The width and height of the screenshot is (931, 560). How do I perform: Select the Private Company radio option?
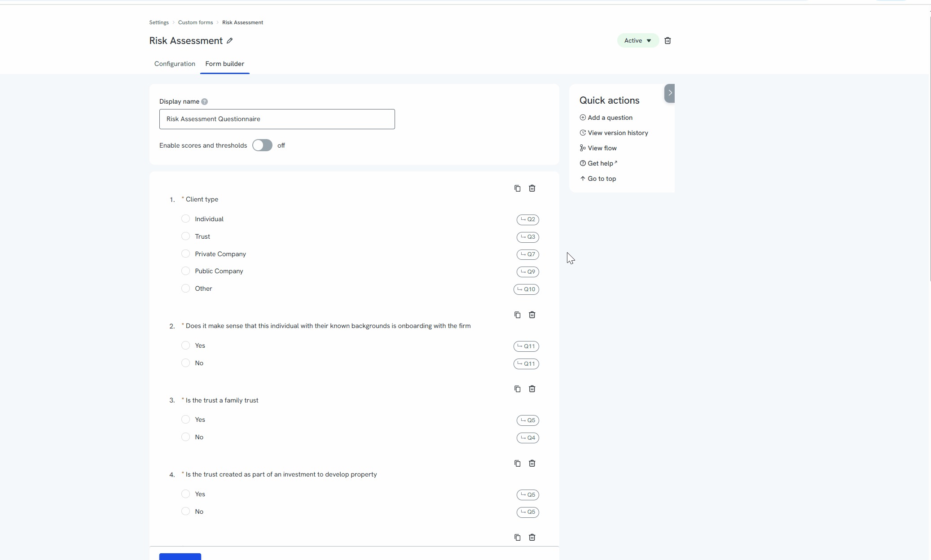185,254
